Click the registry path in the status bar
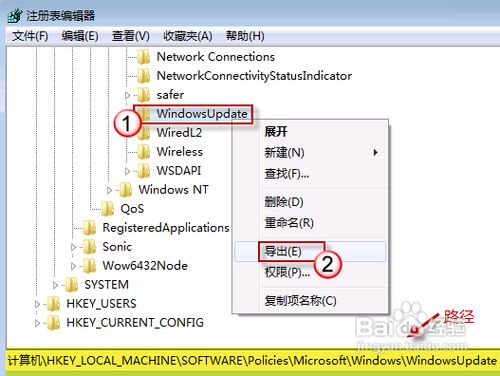Screen dimensions: 500x376 point(252,361)
